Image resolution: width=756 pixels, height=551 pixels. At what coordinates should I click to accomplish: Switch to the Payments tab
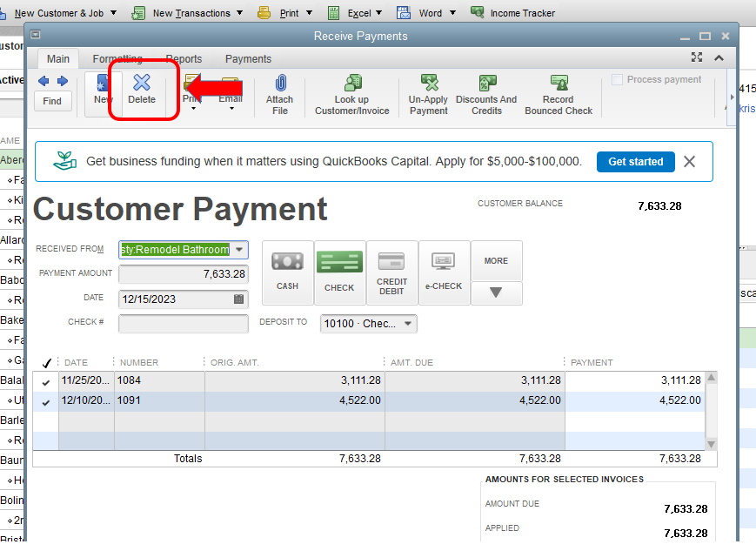[x=248, y=59]
